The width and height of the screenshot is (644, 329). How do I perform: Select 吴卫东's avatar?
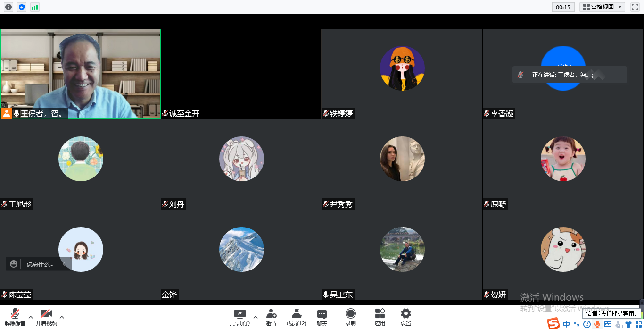[402, 250]
